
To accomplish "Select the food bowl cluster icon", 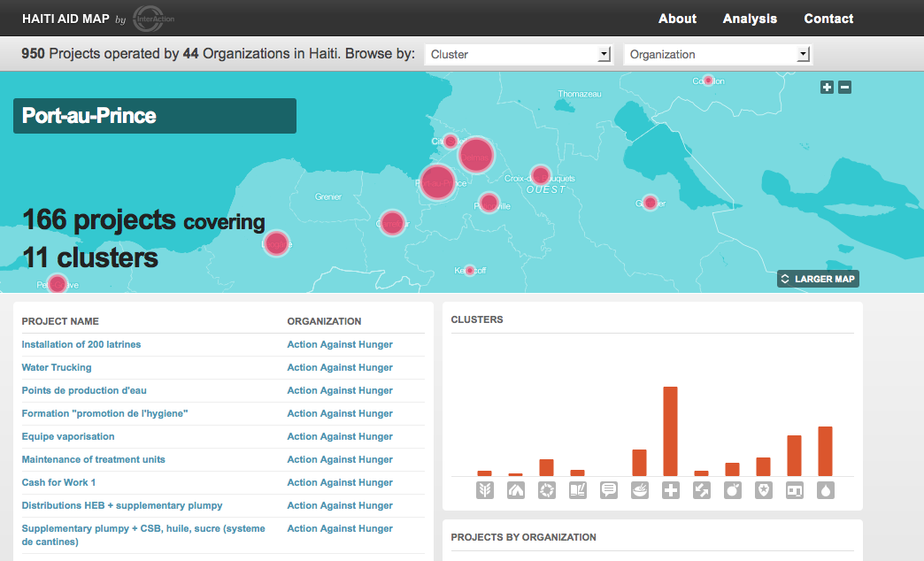I will click(639, 490).
